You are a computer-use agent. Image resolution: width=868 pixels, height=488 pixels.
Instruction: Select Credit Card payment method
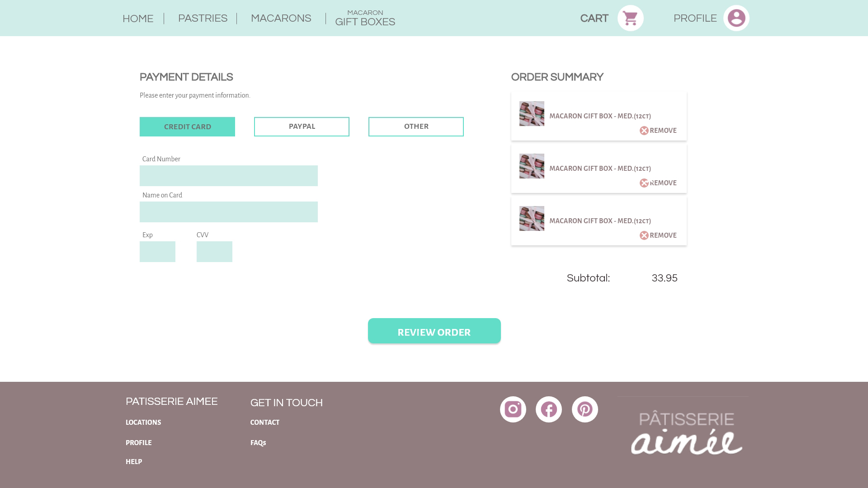(x=187, y=127)
